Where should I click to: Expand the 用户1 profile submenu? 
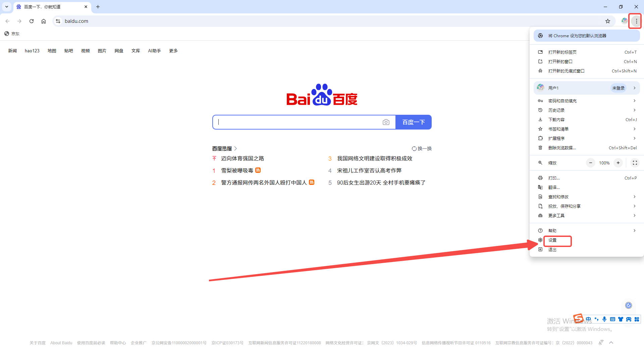(x=587, y=88)
